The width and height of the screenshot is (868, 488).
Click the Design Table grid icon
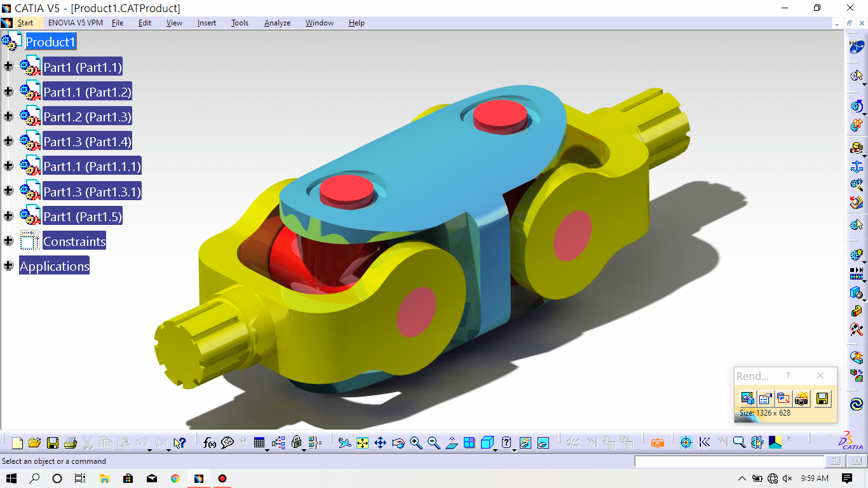(259, 443)
